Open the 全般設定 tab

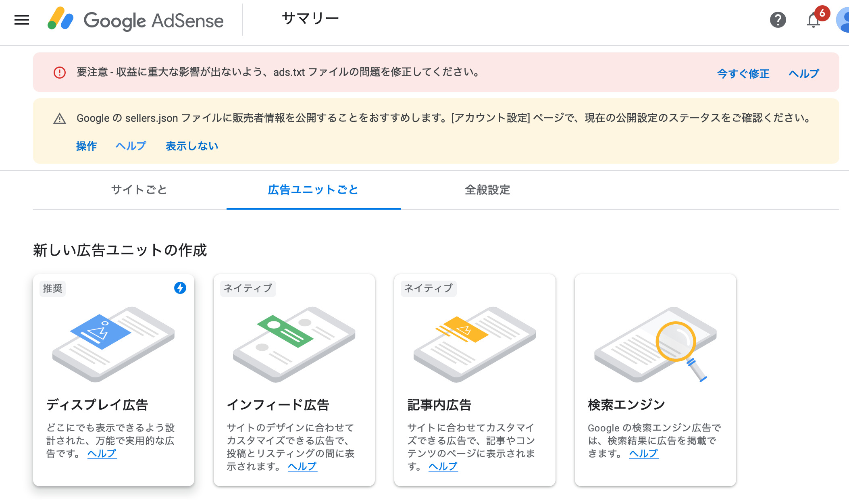click(487, 190)
